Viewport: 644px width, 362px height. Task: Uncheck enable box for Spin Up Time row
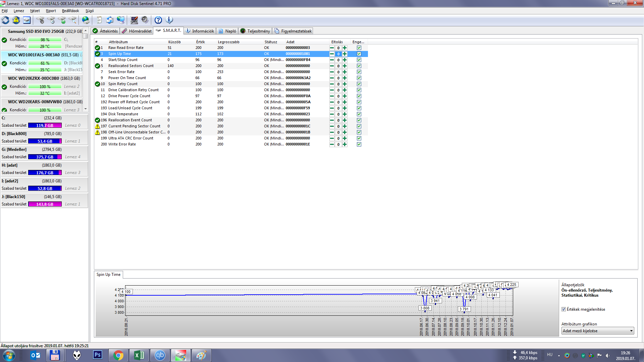[x=359, y=54]
